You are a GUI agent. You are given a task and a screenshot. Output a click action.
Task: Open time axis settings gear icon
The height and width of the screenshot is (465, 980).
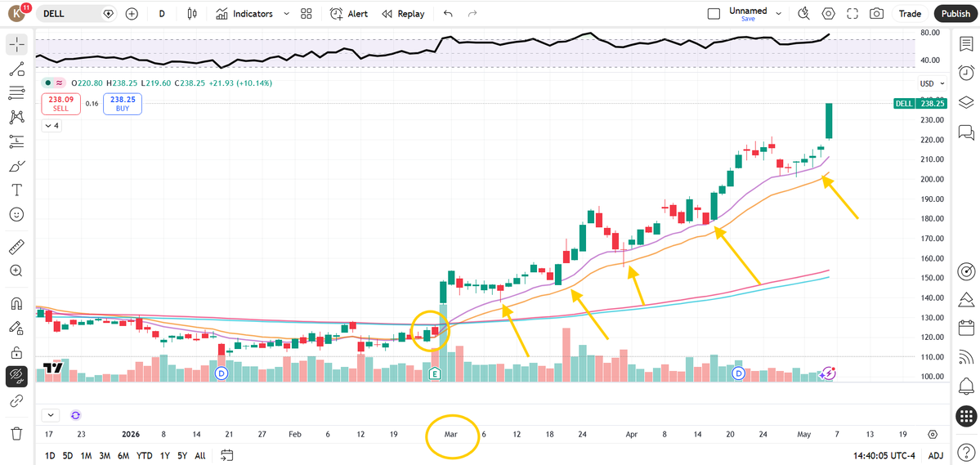coord(933,434)
